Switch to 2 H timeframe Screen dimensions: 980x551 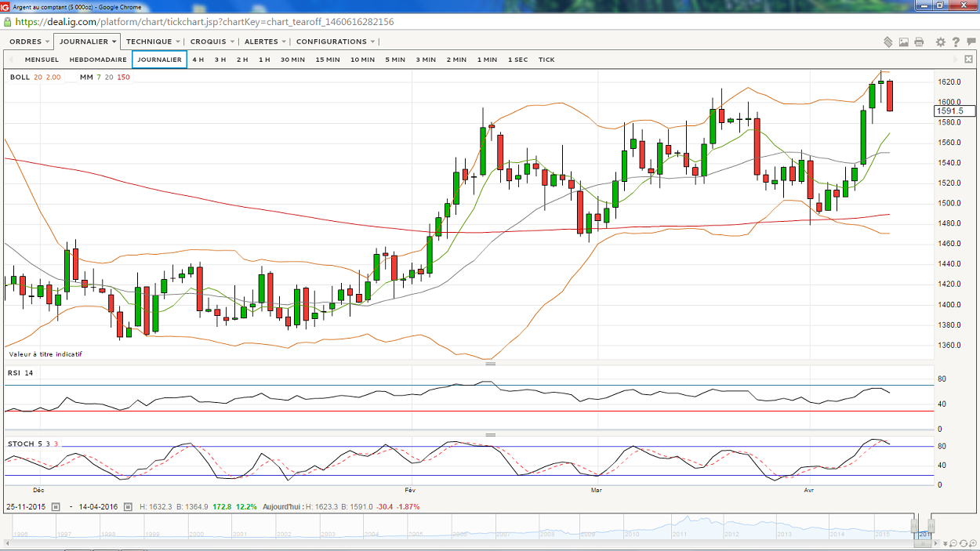click(x=242, y=60)
